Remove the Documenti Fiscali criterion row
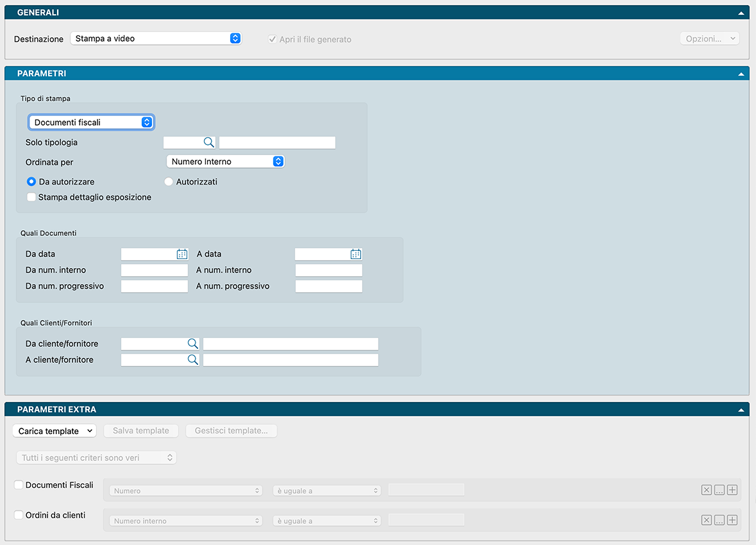756x545 pixels. pos(706,490)
